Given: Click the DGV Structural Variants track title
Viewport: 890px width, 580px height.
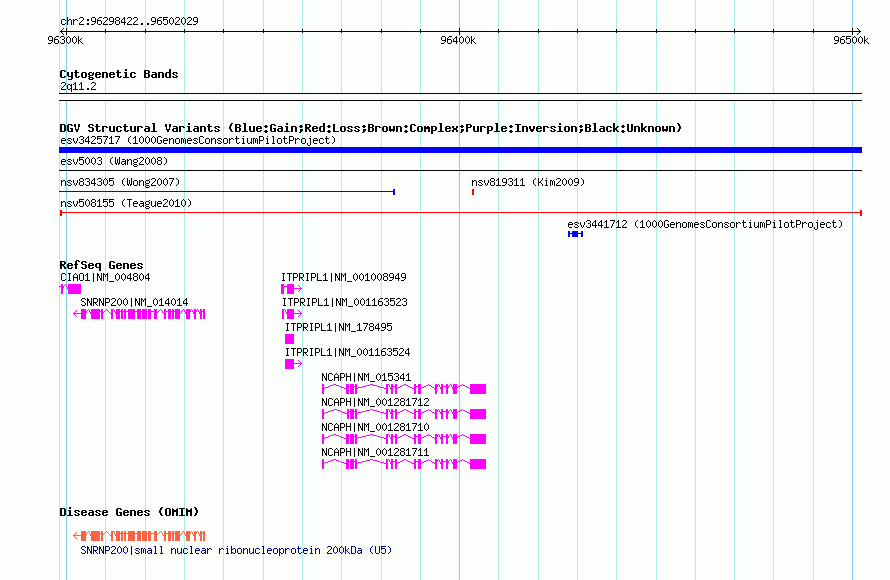Looking at the screenshot, I should point(371,128).
